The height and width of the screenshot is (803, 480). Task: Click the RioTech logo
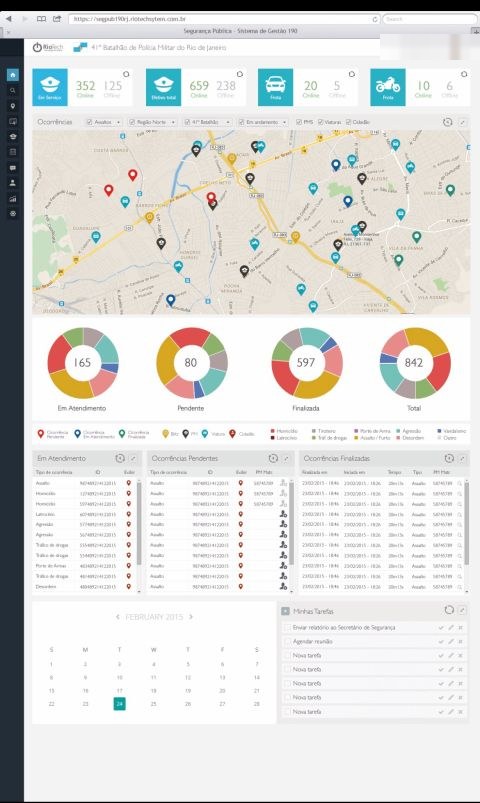(48, 47)
